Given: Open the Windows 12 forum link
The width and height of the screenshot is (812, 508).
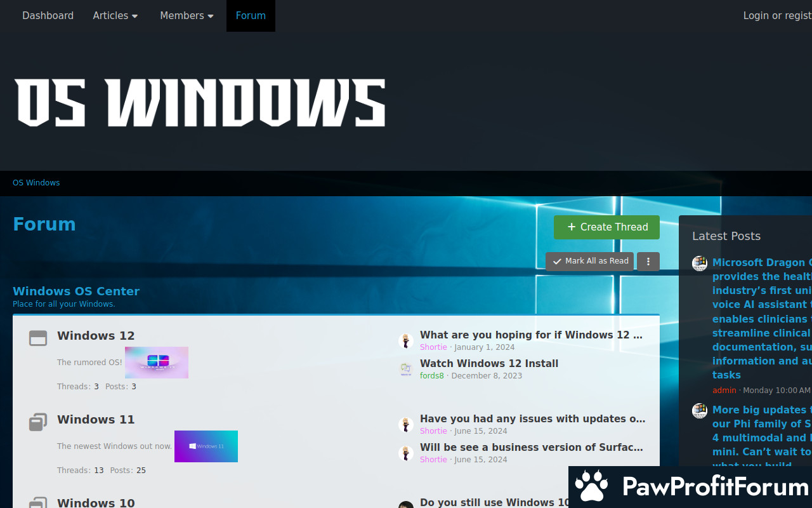Looking at the screenshot, I should point(96,336).
